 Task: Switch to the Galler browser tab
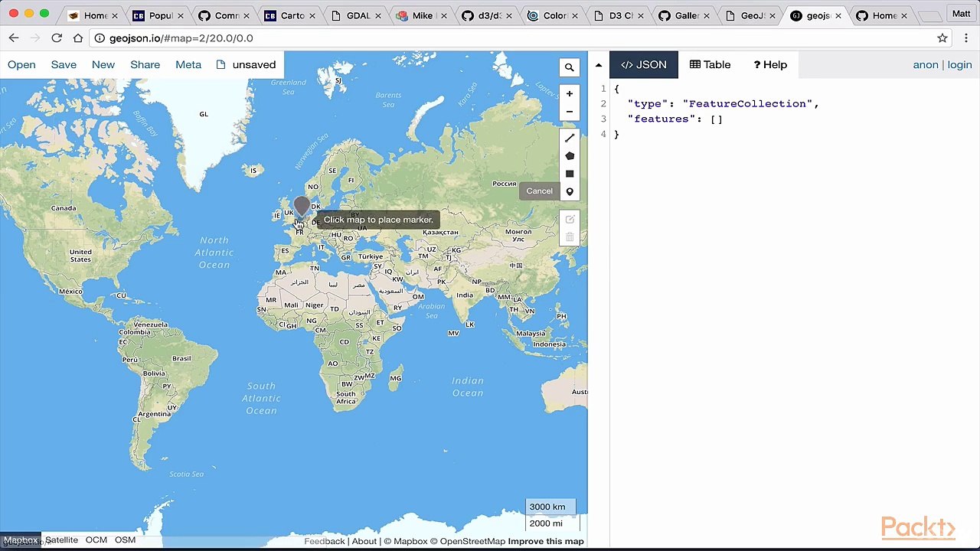[x=687, y=15]
